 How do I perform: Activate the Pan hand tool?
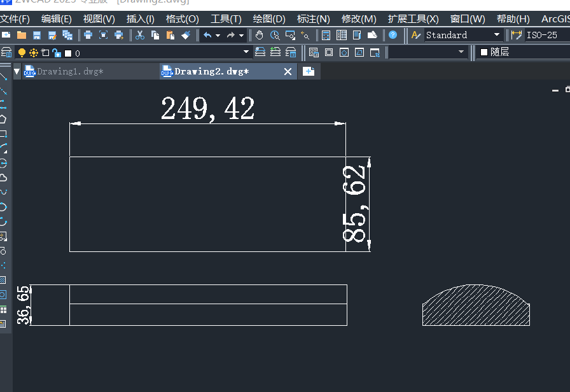[x=259, y=35]
